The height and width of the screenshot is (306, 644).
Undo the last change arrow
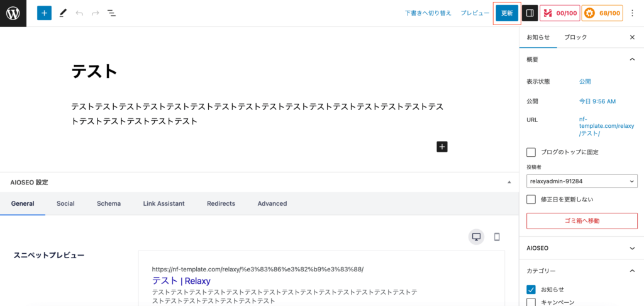tap(79, 13)
